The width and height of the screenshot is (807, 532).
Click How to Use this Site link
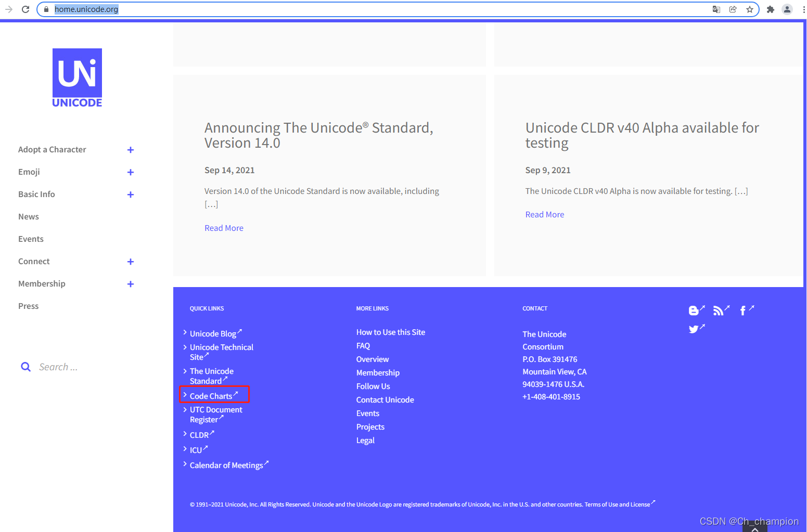[391, 332]
